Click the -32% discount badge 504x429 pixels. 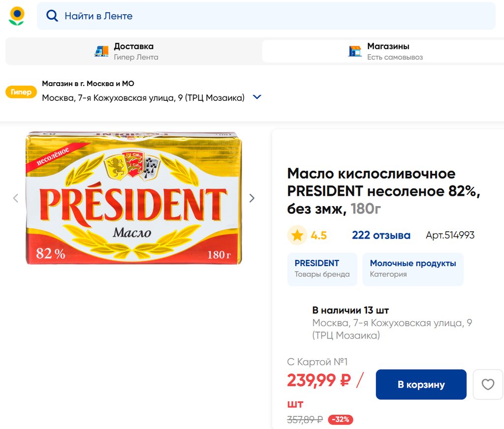tap(340, 420)
